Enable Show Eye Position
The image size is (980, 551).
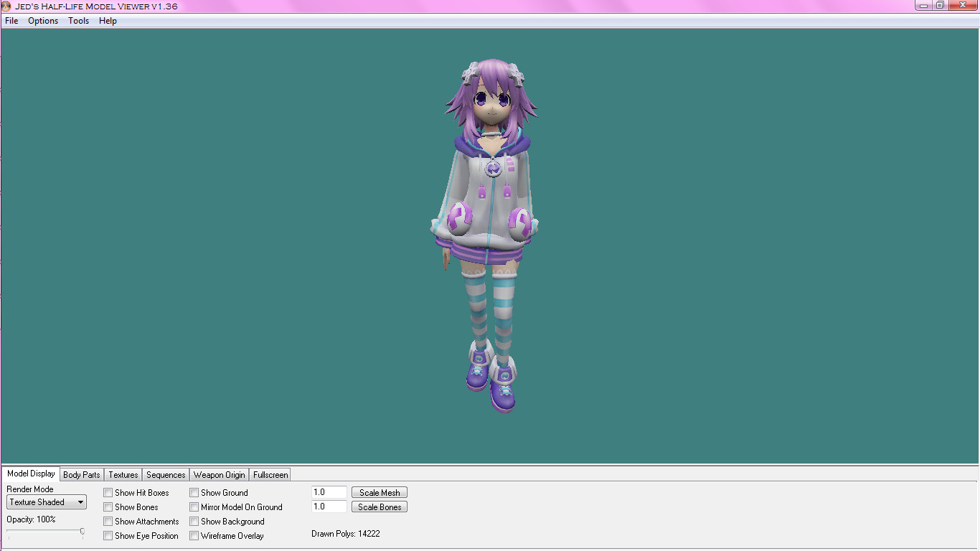[108, 535]
